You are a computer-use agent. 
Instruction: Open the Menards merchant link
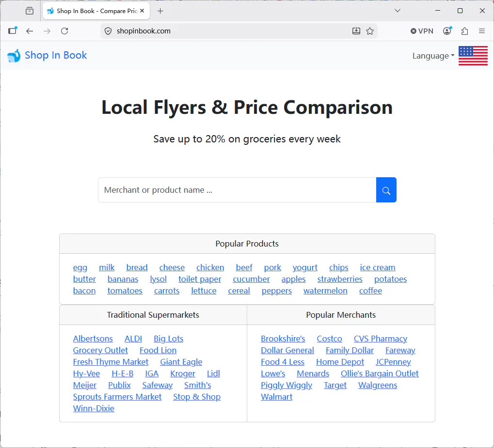pyautogui.click(x=313, y=373)
